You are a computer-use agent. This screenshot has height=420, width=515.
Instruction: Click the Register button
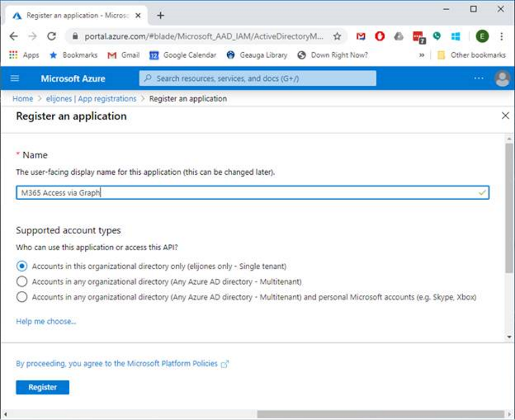pos(42,387)
